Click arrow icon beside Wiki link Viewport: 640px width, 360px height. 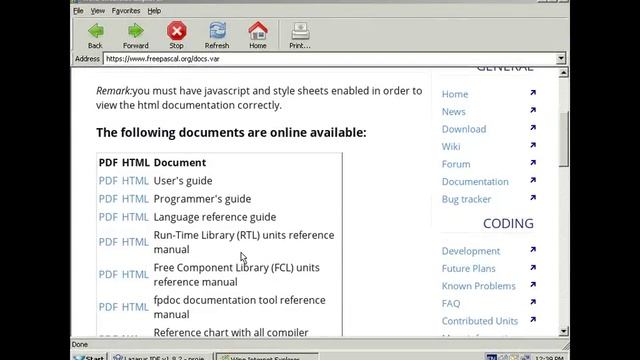point(533,145)
